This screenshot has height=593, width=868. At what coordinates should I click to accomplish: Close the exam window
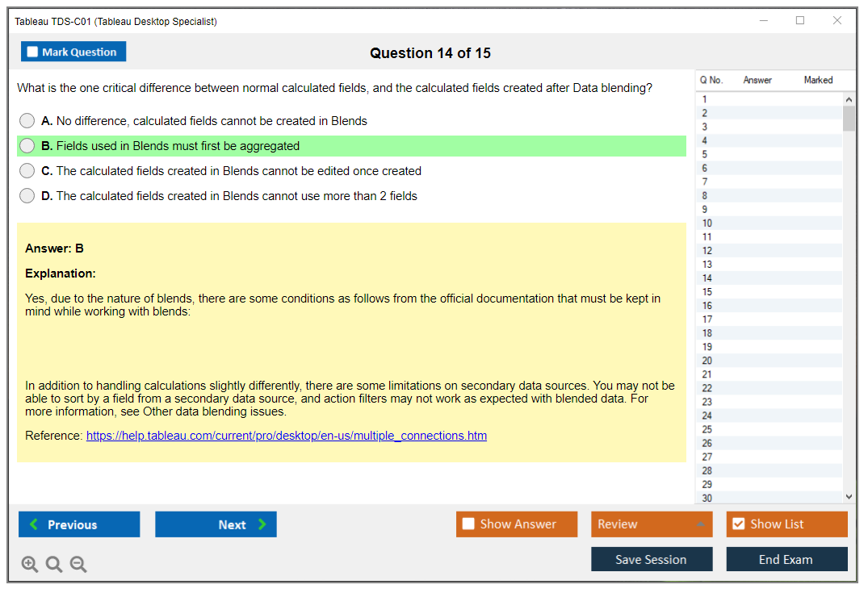point(837,21)
